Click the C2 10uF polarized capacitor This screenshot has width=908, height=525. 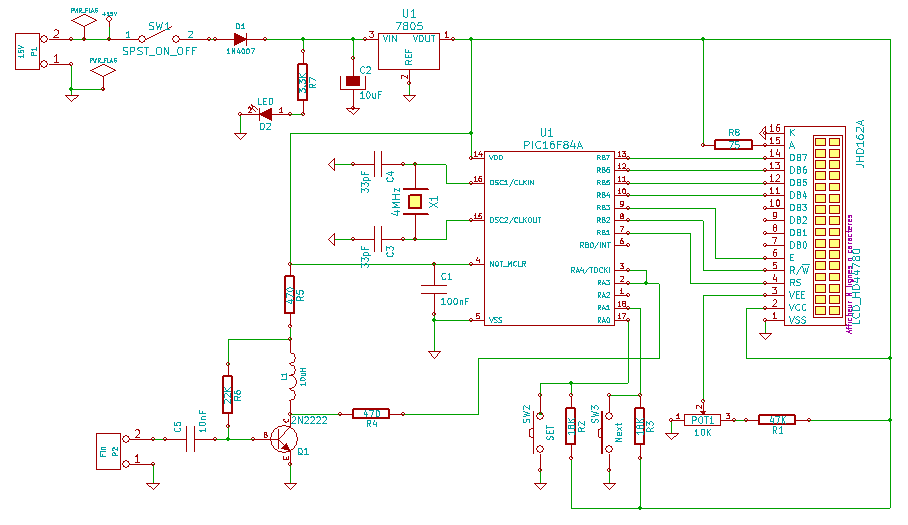pos(352,81)
